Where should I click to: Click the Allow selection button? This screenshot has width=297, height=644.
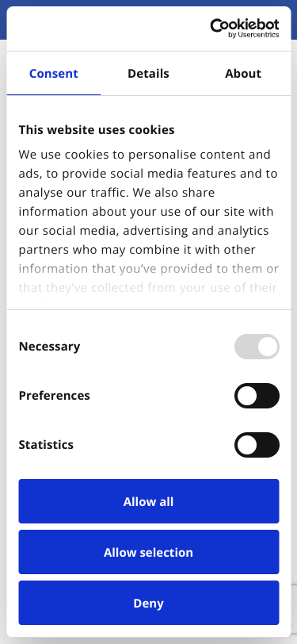point(149,553)
